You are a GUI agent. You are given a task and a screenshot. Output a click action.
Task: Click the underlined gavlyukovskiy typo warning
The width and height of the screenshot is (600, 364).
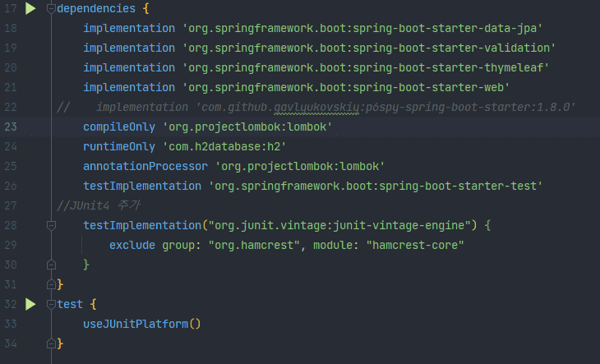pyautogui.click(x=316, y=108)
